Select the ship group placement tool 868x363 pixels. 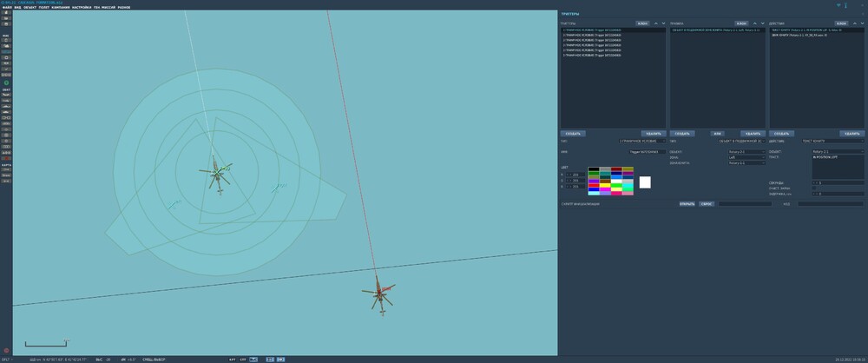[6, 107]
